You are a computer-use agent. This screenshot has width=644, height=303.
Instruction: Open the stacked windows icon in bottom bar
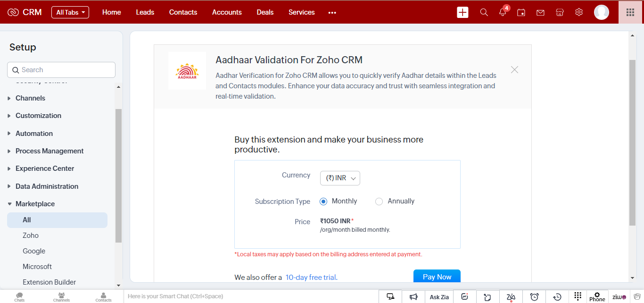point(637,297)
